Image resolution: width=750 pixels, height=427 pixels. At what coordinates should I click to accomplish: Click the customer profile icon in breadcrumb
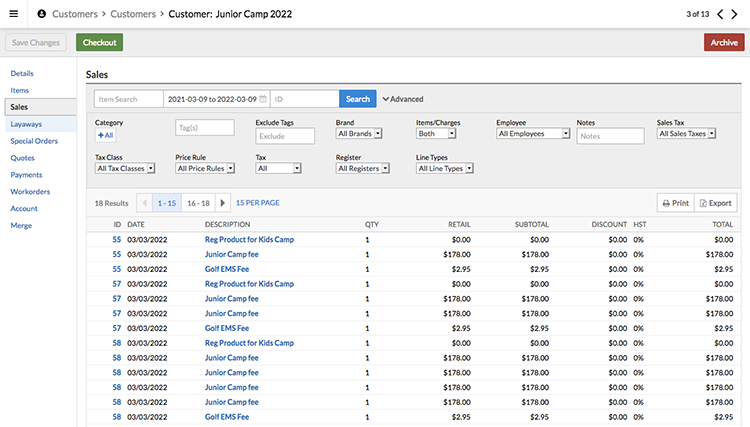pyautogui.click(x=42, y=14)
